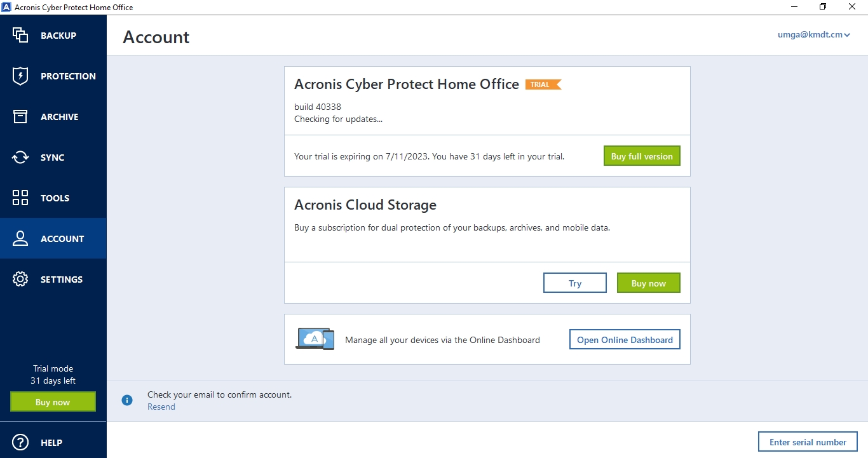Click 'Checking for updates...' status text

[339, 119]
